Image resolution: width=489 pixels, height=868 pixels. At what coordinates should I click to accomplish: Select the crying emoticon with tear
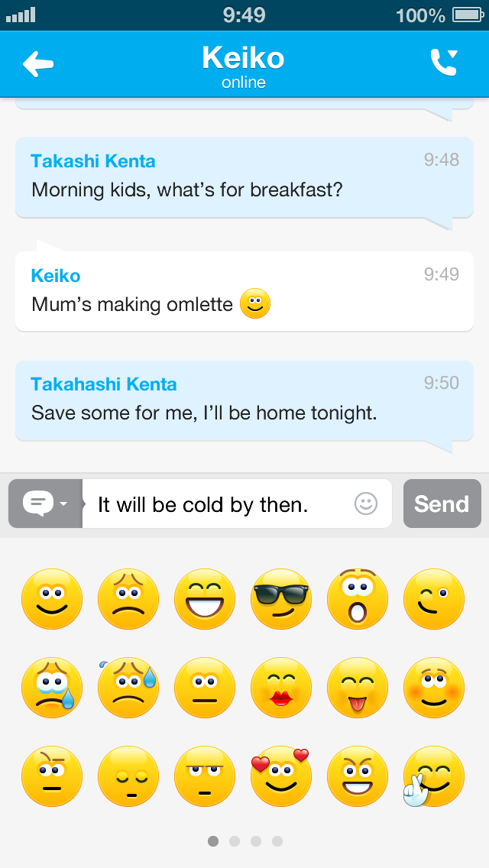(x=51, y=687)
